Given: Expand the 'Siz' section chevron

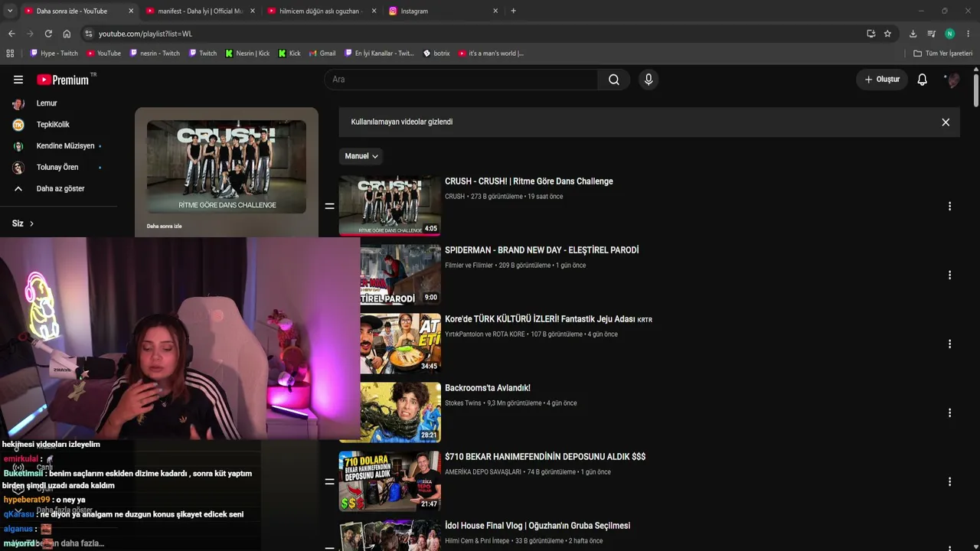Looking at the screenshot, I should tap(31, 223).
